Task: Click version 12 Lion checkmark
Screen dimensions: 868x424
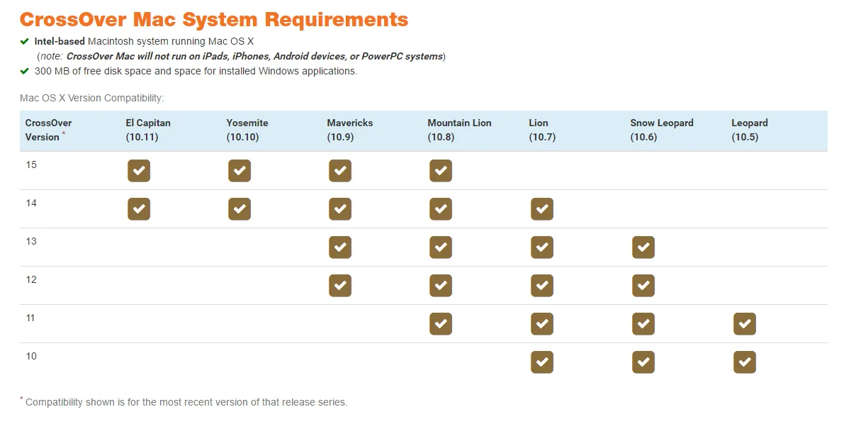Action: point(542,286)
